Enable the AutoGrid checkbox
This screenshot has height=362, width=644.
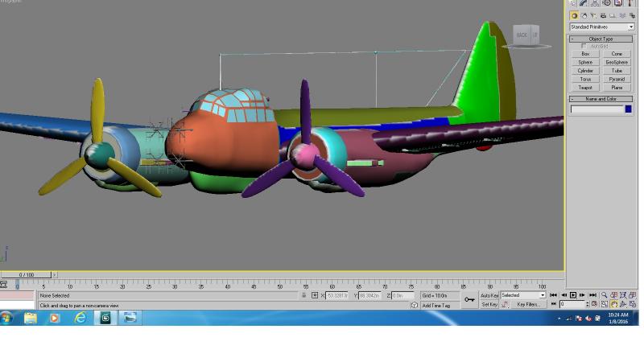584,46
